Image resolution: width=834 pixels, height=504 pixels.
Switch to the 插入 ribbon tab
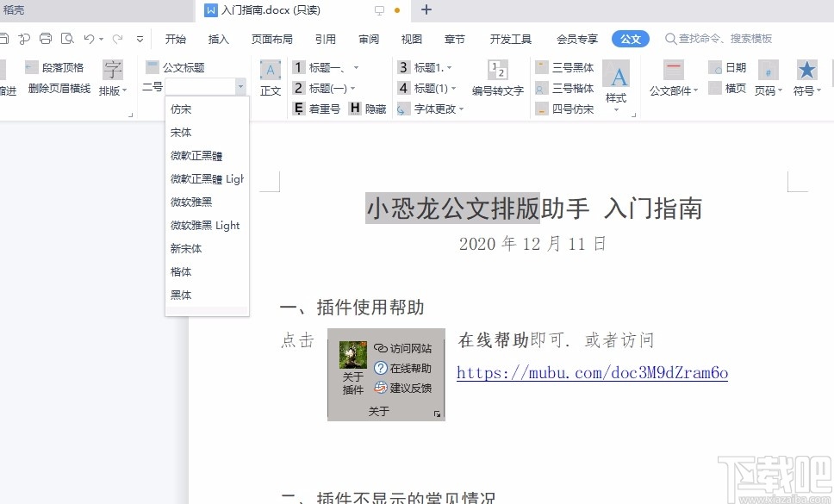click(218, 38)
